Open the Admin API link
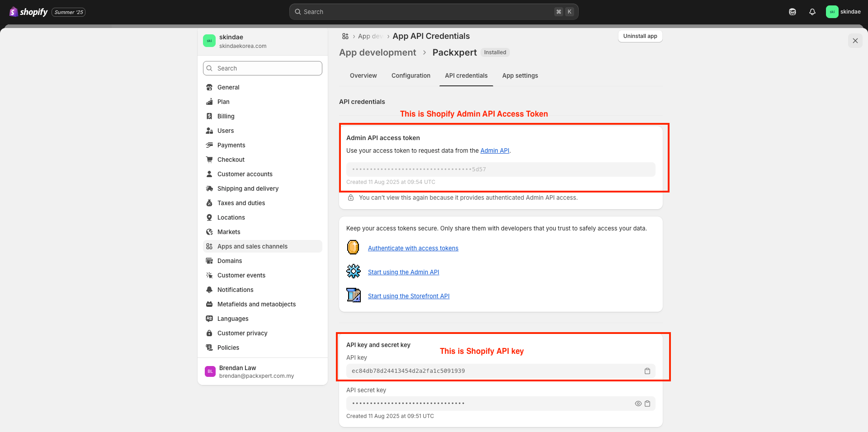Image resolution: width=868 pixels, height=432 pixels. pyautogui.click(x=495, y=151)
